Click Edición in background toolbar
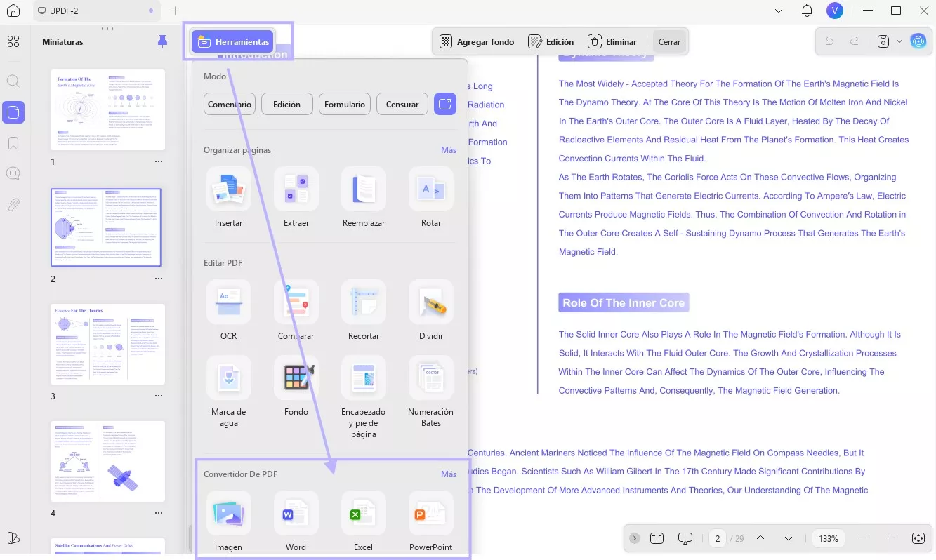Viewport: 936px width, 560px height. tap(551, 42)
